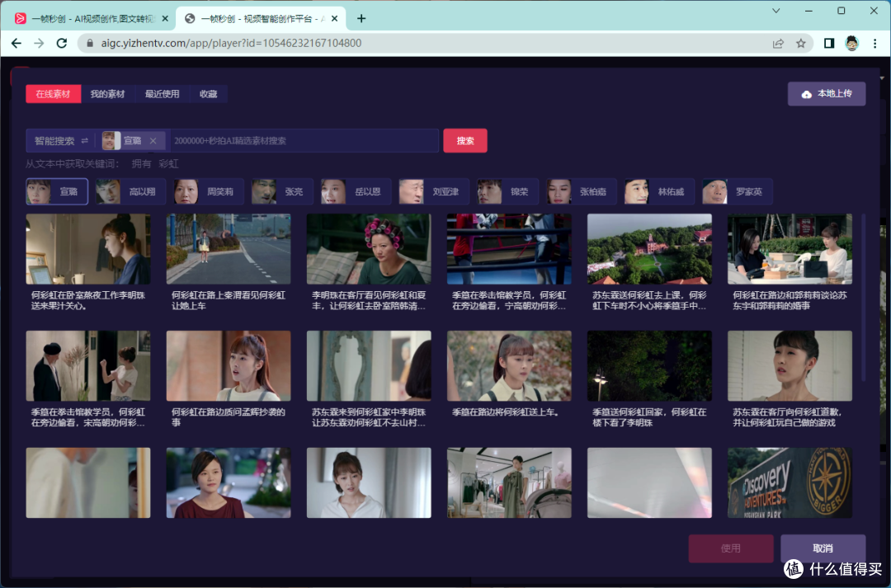Click the material list vertical scrollbar
Screen dimensions: 891x588
click(x=863, y=298)
